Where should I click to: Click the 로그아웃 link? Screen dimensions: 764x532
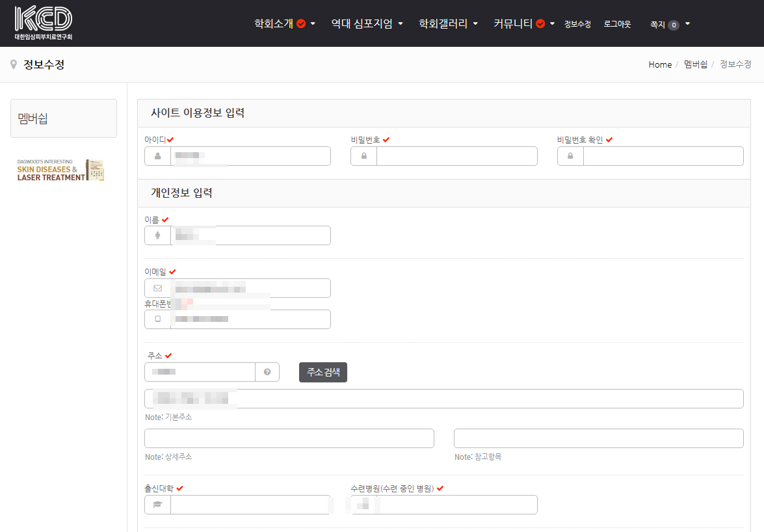click(x=617, y=24)
